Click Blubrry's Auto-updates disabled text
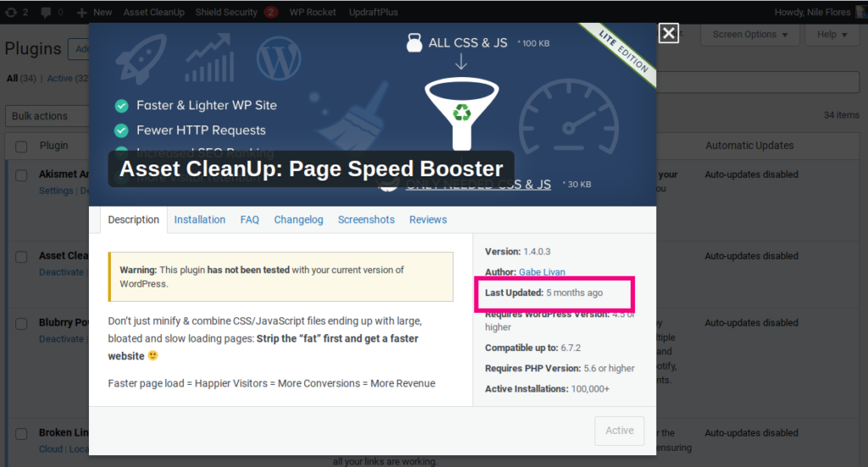This screenshot has width=868, height=467. [751, 323]
